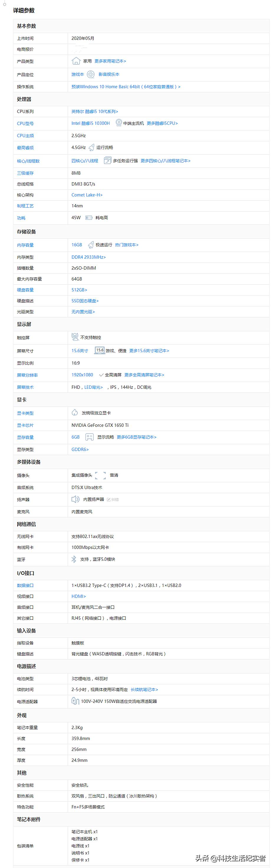Click the multitask icon beside 多任务运行强
Viewport: 272px width, 868px height.
coord(107,161)
